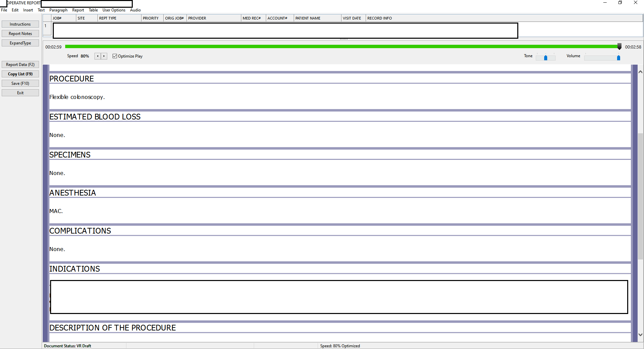Save the report with Save (F10)
The image size is (644, 349).
(x=20, y=83)
